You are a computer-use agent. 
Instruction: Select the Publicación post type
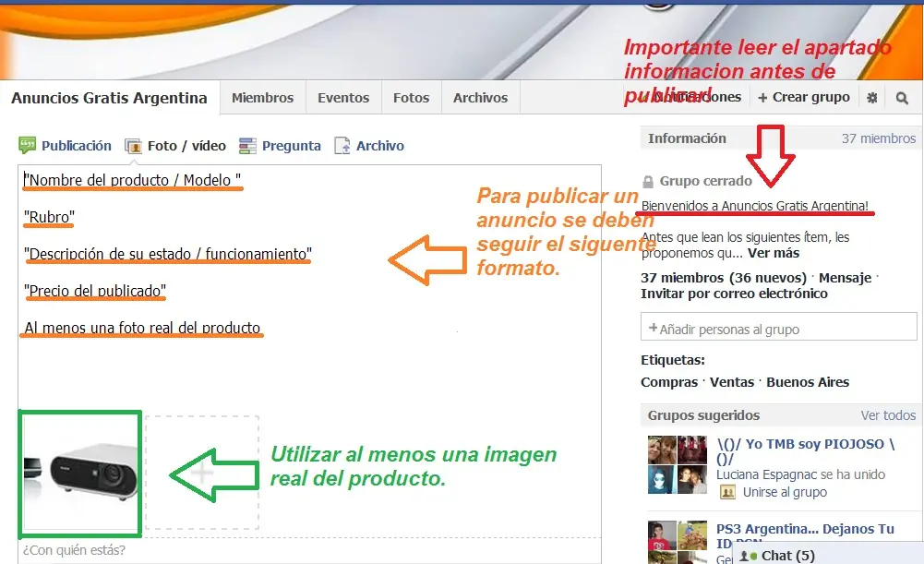(76, 146)
